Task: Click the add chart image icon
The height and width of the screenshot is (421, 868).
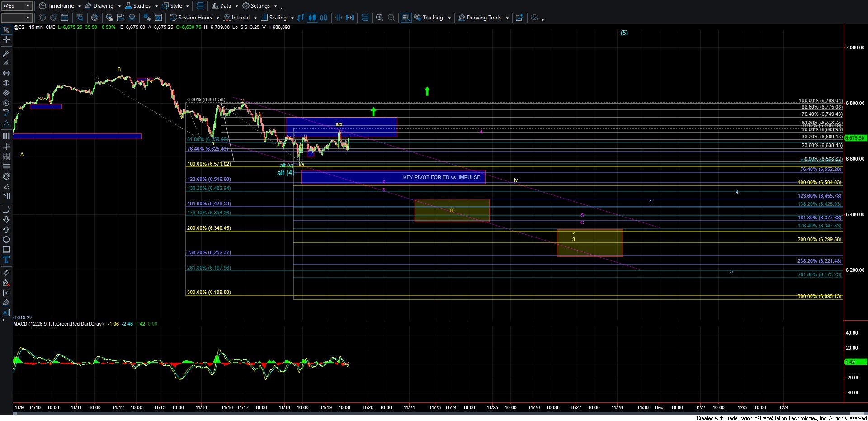Action: click(519, 18)
